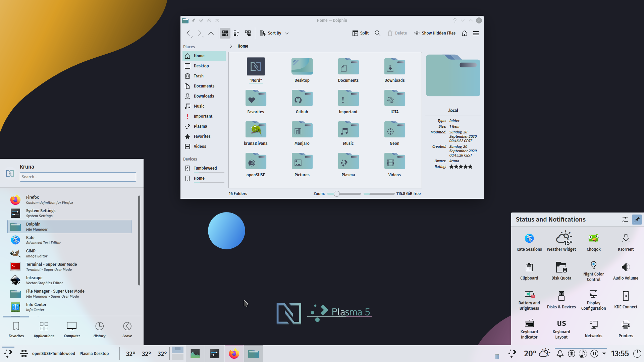Image resolution: width=644 pixels, height=362 pixels.
Task: Open Info Center from the launcher
Action: tap(69, 307)
